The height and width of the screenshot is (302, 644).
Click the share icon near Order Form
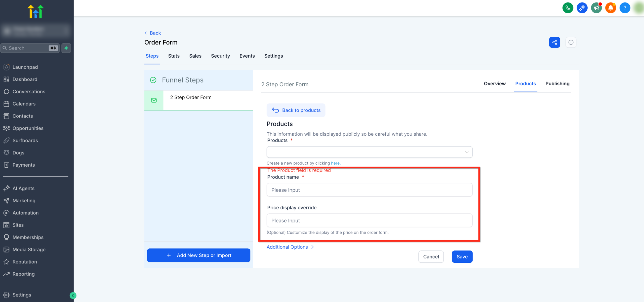[x=554, y=42]
